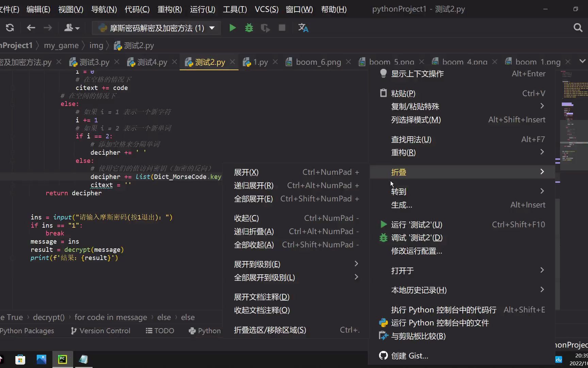Expand the 复制/粘贴特殊 submenu
Image resolution: width=588 pixels, height=368 pixels.
pos(462,106)
